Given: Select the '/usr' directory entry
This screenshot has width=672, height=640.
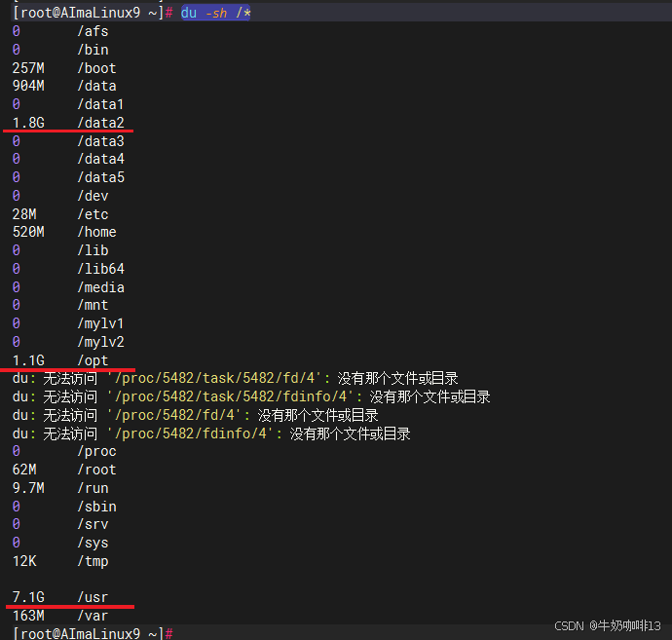Looking at the screenshot, I should (93, 597).
